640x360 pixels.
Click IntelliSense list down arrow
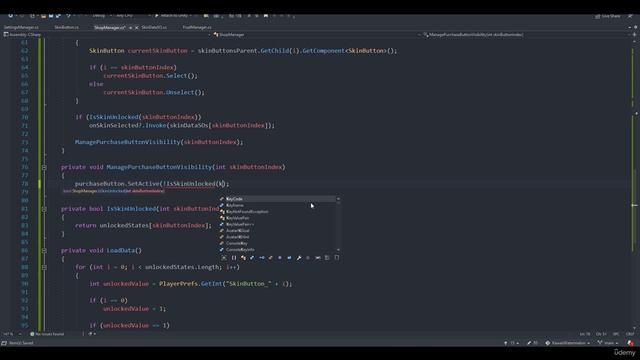pyautogui.click(x=338, y=249)
